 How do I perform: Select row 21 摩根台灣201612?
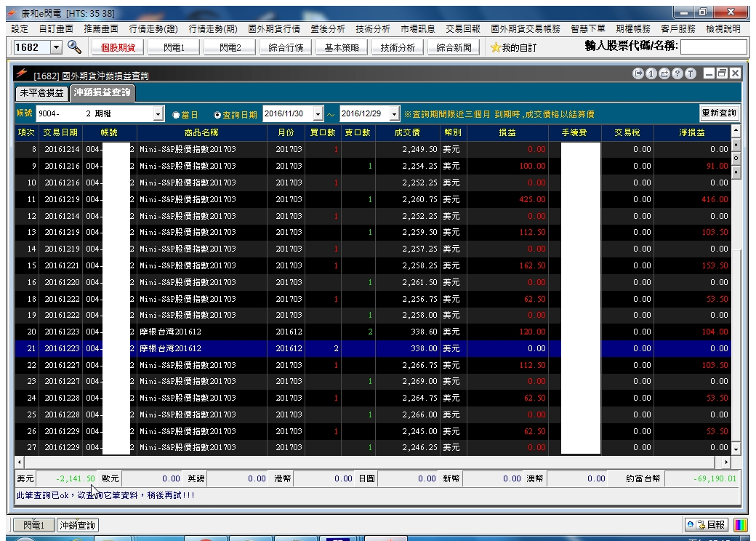click(x=373, y=348)
